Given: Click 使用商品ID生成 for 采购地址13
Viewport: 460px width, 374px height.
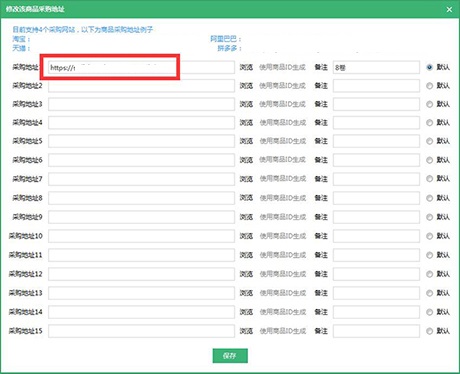Looking at the screenshot, I should (x=282, y=293).
